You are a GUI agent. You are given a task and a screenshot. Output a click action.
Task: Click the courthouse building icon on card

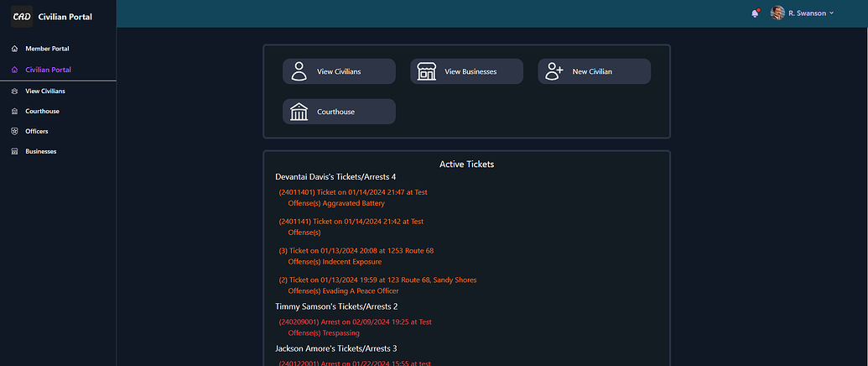coord(299,112)
